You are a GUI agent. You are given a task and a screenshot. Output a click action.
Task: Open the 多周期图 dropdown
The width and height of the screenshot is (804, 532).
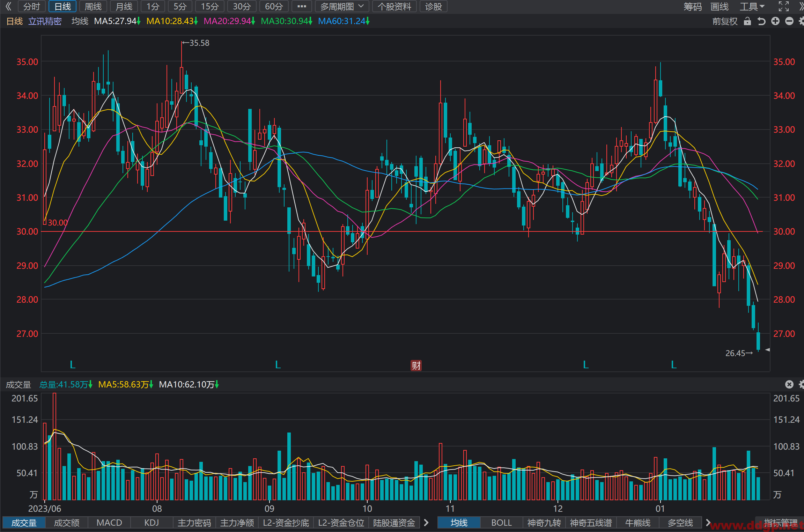pos(342,6)
